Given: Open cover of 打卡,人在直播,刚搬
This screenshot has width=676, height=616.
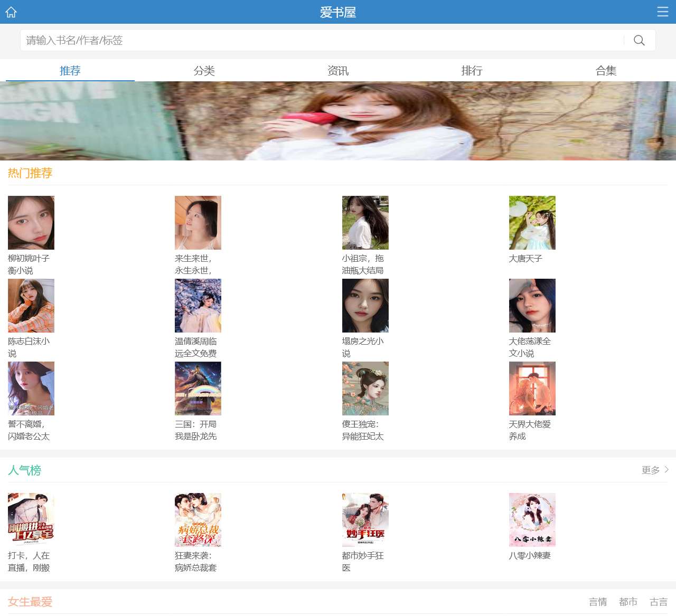Looking at the screenshot, I should click(31, 520).
